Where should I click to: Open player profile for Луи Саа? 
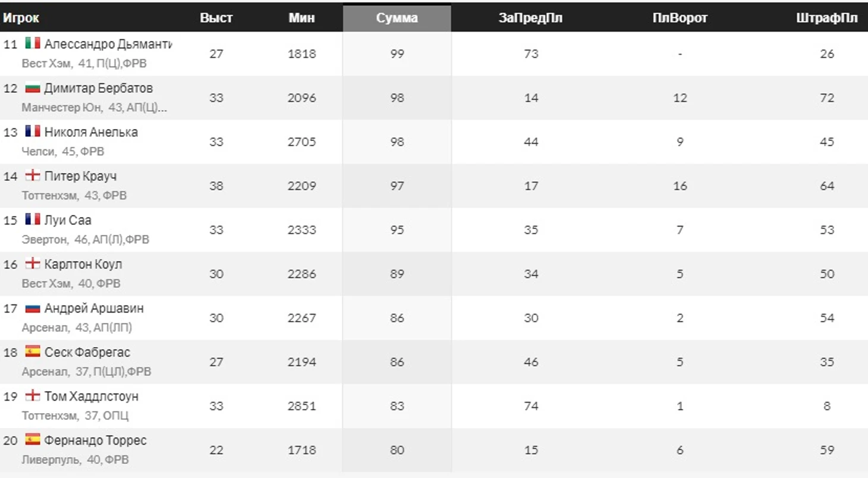68,220
